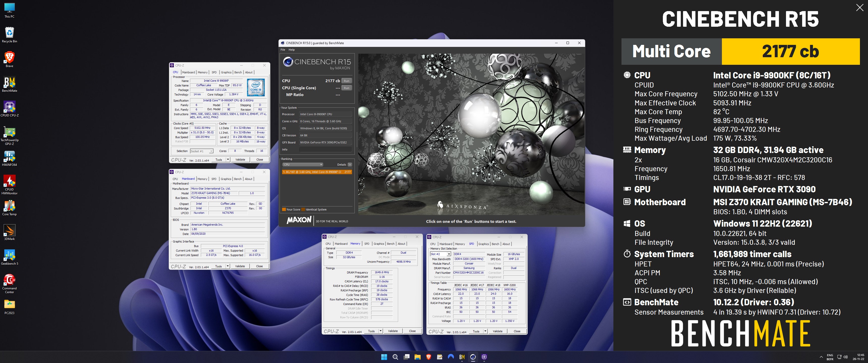The width and height of the screenshot is (868, 363).
Task: Launch Brave from the desktop
Action: click(9, 59)
